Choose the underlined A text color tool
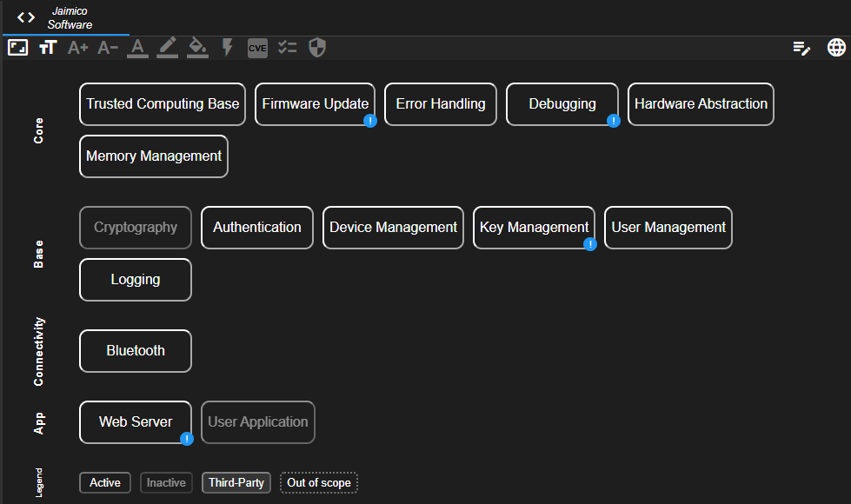The image size is (851, 504). coord(137,48)
